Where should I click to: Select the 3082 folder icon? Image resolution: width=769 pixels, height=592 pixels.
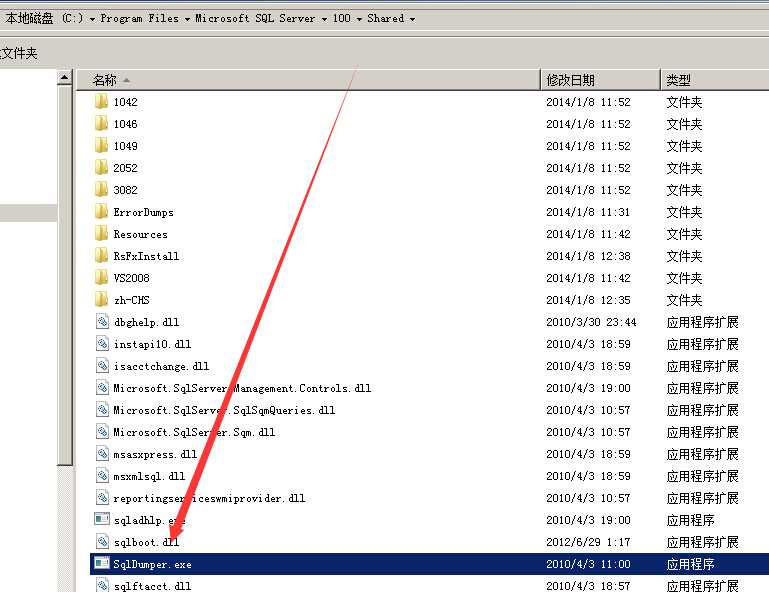101,190
